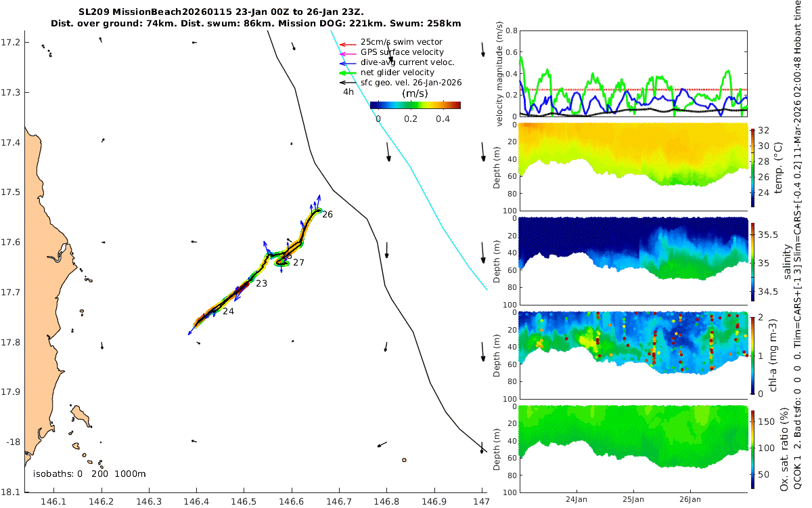
Task: Click glider track waypoint label 23
Action: click(x=261, y=284)
